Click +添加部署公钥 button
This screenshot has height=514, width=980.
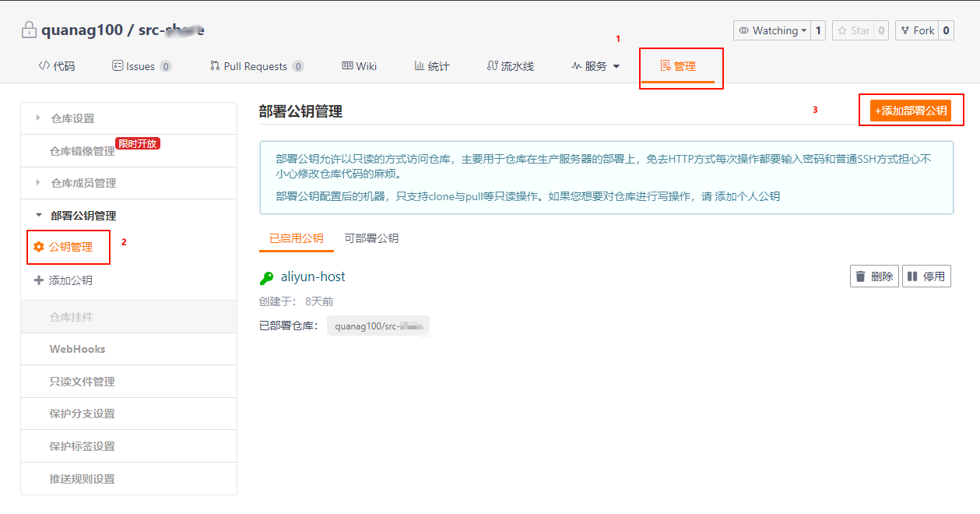911,111
